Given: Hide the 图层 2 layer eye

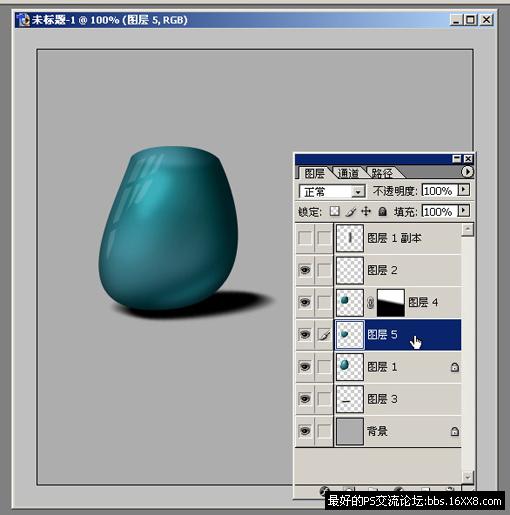Looking at the screenshot, I should (x=305, y=270).
